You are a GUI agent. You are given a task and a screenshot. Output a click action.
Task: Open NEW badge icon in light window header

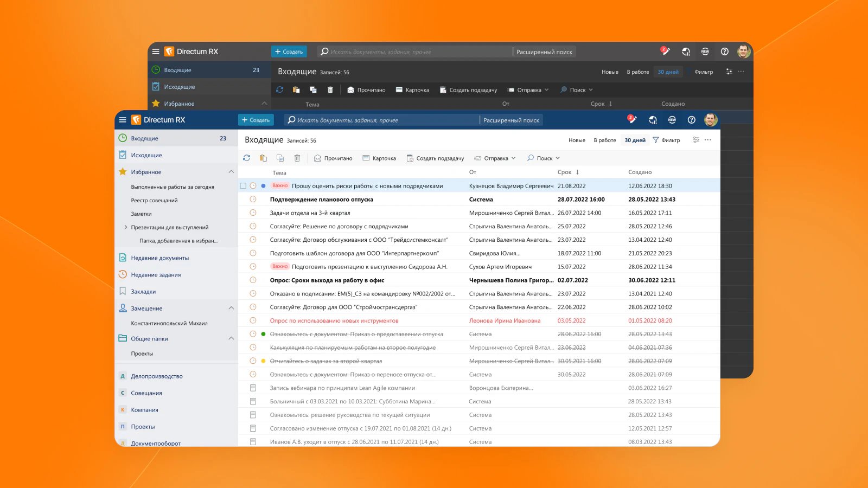pos(672,120)
